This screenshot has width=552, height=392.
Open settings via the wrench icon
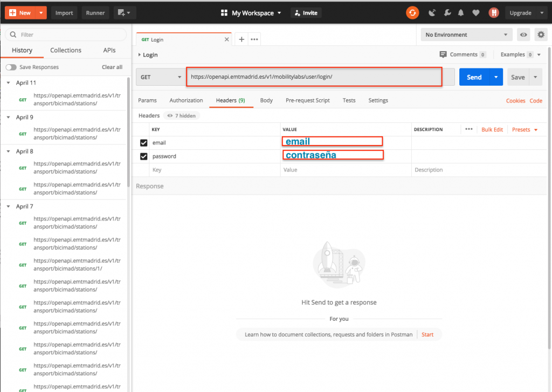447,13
